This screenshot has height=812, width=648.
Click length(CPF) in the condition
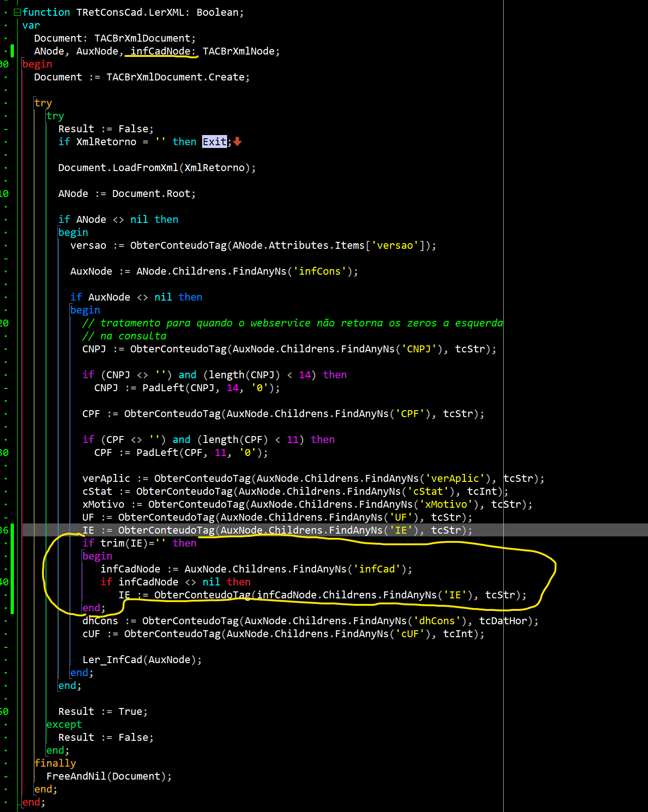tap(235, 440)
